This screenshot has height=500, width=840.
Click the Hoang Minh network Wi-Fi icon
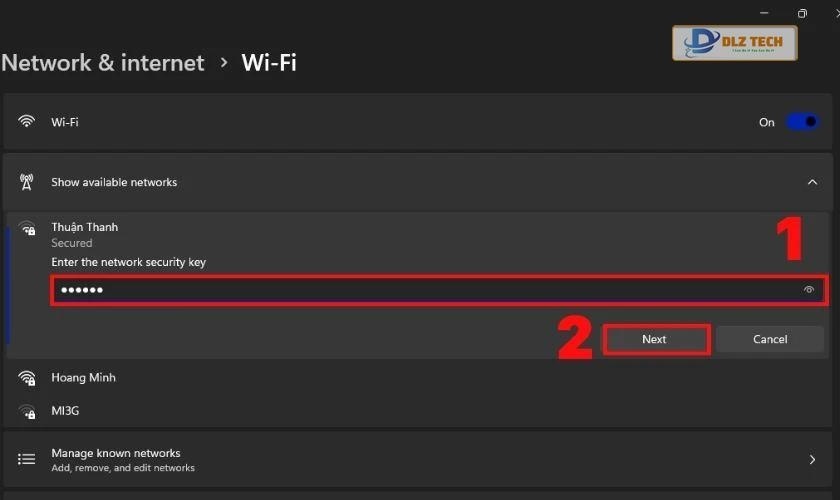pos(27,378)
